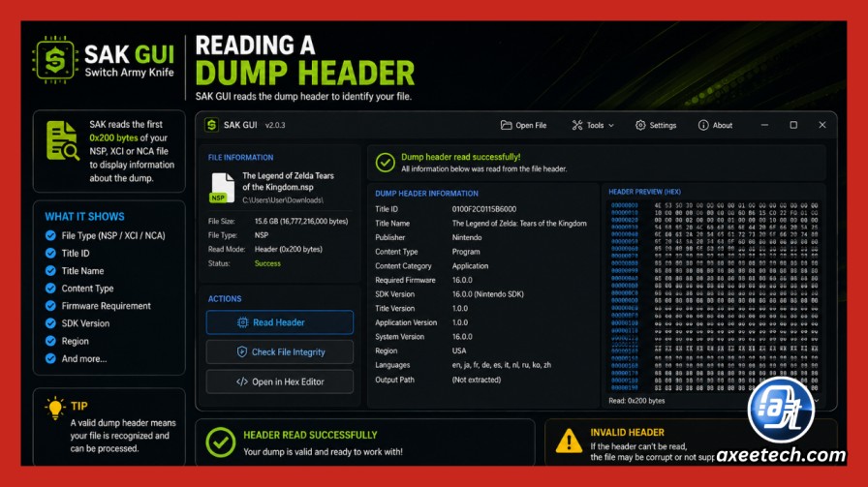Click the Title Name value text
This screenshot has width=868, height=487.
(x=519, y=224)
